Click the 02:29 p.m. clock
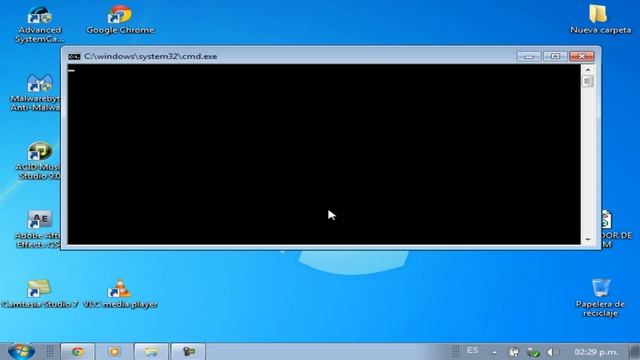640x360 pixels. (596, 352)
